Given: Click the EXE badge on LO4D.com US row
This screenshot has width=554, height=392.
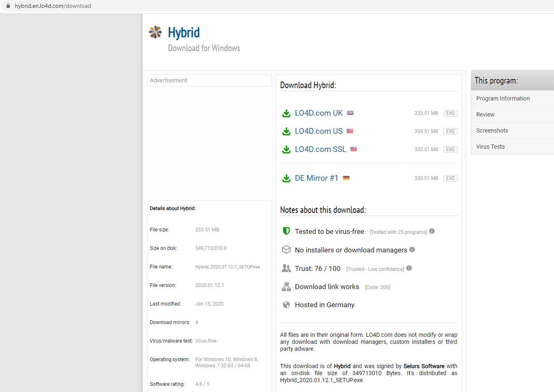Looking at the screenshot, I should tap(450, 131).
